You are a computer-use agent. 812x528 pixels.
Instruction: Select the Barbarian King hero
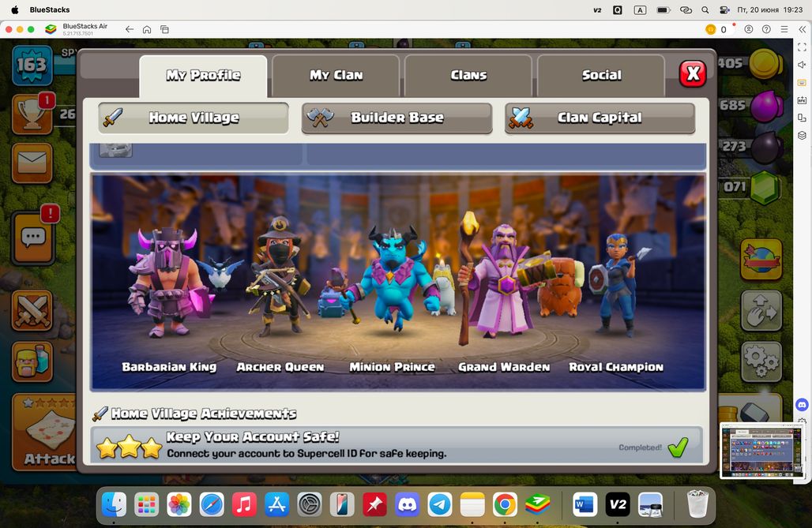tap(169, 283)
